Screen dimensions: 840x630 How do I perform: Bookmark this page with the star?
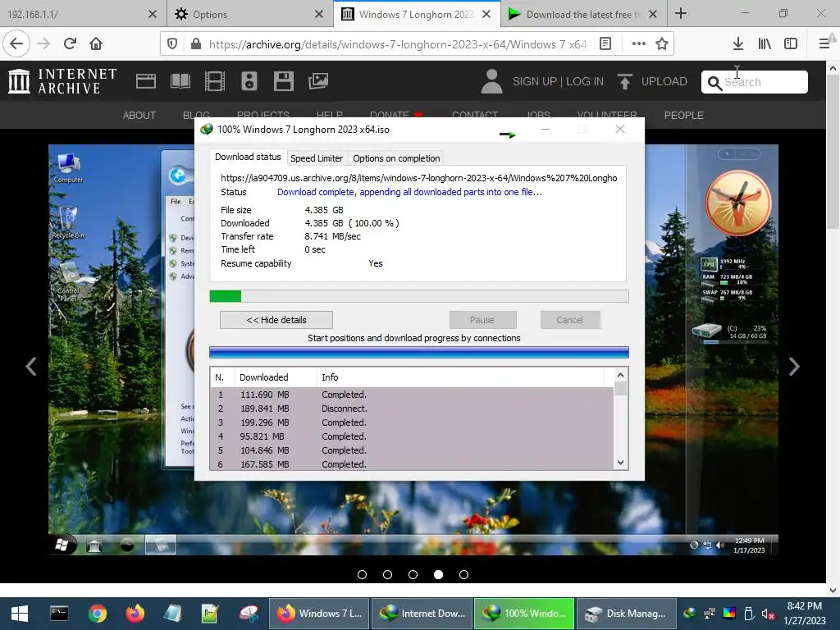[x=662, y=44]
